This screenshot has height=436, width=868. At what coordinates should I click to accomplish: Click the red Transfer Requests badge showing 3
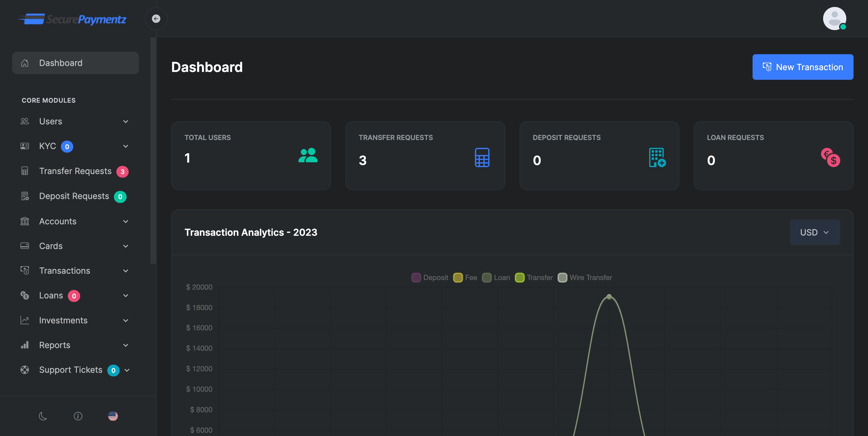122,172
